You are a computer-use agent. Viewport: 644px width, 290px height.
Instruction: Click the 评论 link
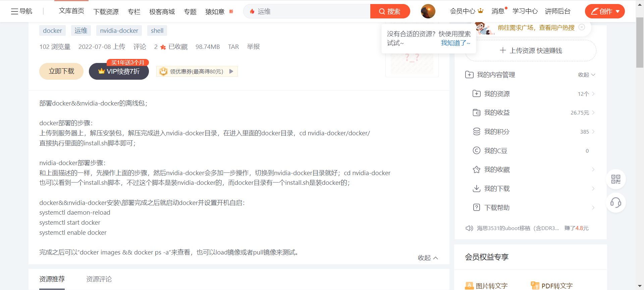(140, 47)
